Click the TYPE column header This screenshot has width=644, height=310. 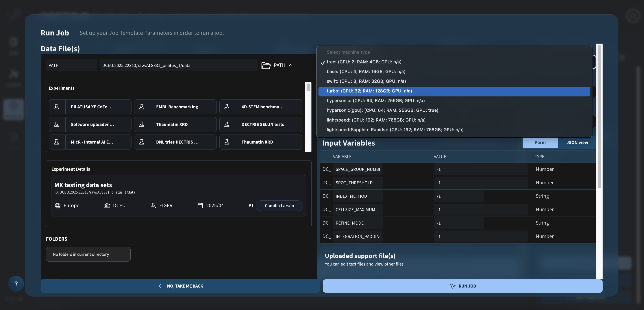click(539, 157)
